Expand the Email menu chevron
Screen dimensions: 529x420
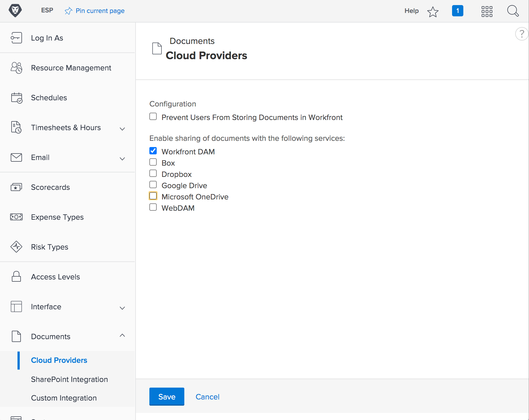pyautogui.click(x=122, y=158)
